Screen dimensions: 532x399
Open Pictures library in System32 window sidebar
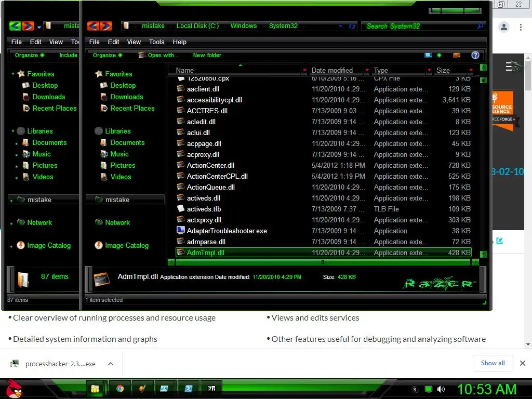[123, 166]
